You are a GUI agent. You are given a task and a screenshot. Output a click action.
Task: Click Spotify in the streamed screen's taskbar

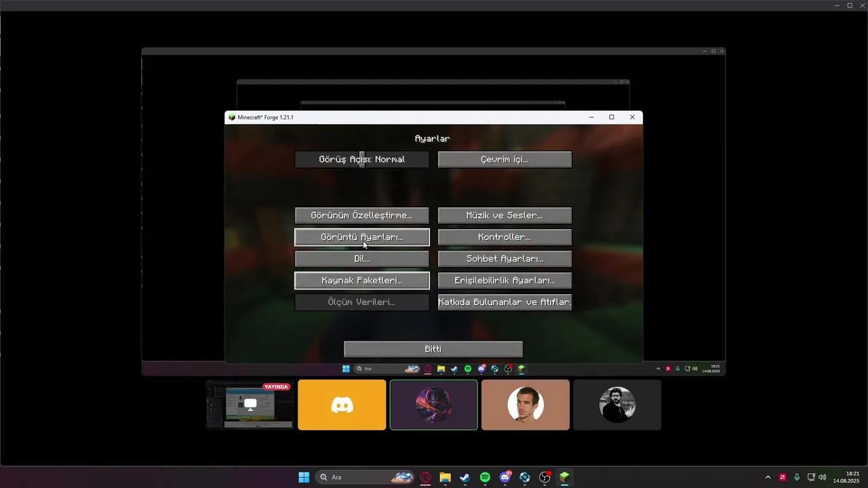point(468,369)
